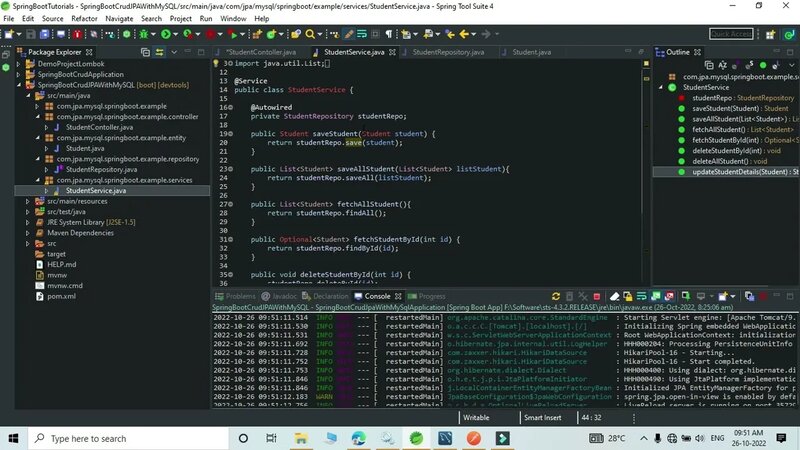Toggle Show Whitespace Characters pilcrow icon
Image resolution: width=800 pixels, height=450 pixels.
[x=389, y=34]
